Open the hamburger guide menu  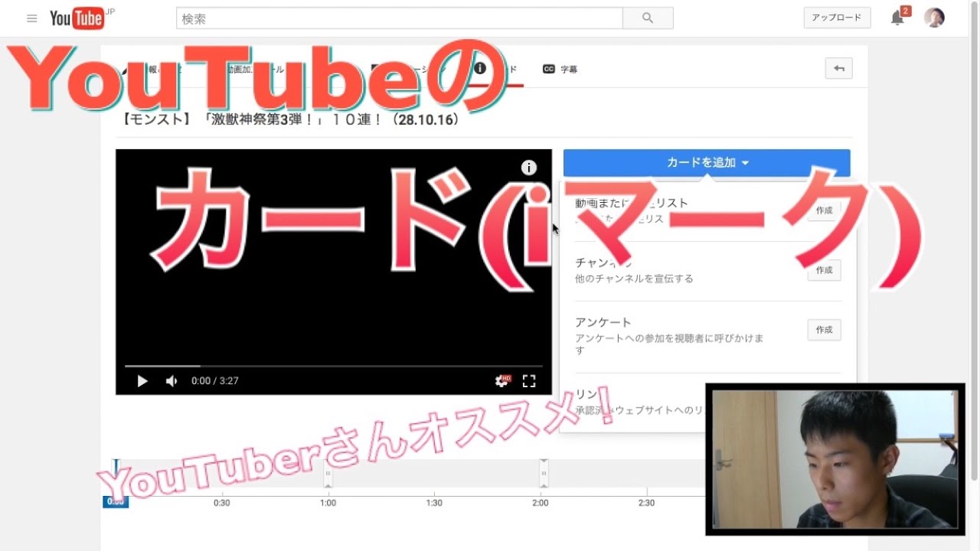tap(31, 18)
